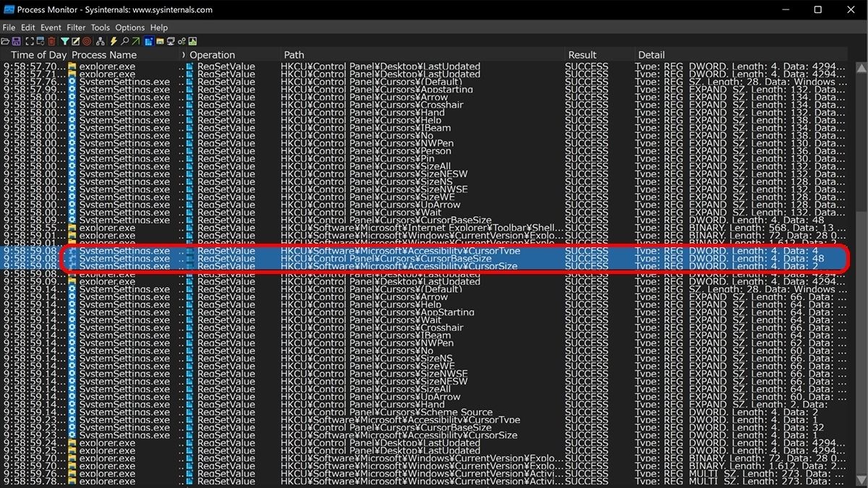Click the Process Monitor title bar icon
Image resolution: width=868 pixels, height=488 pixels.
point(9,9)
